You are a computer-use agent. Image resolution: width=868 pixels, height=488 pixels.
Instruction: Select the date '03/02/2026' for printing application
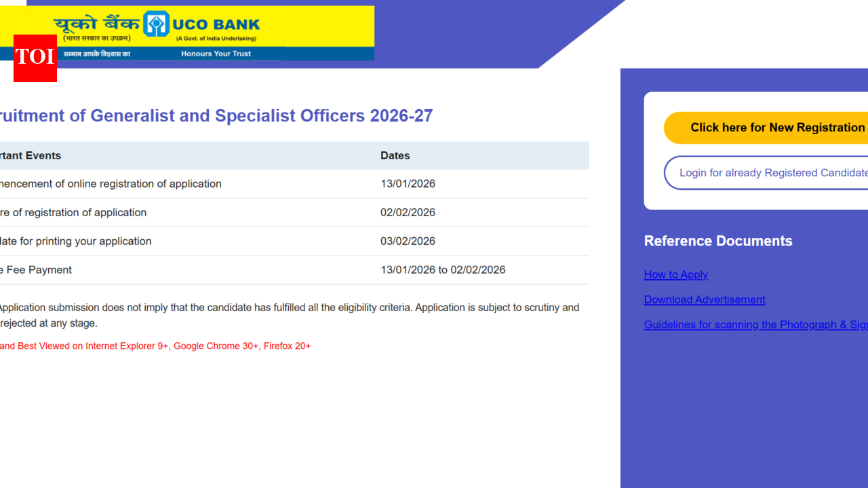[x=408, y=241]
